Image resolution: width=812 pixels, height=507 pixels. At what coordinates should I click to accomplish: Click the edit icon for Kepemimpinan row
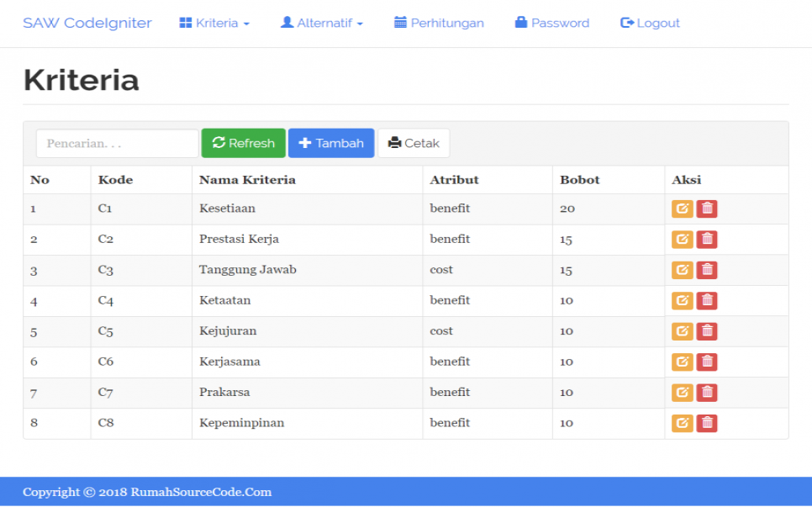coord(682,423)
